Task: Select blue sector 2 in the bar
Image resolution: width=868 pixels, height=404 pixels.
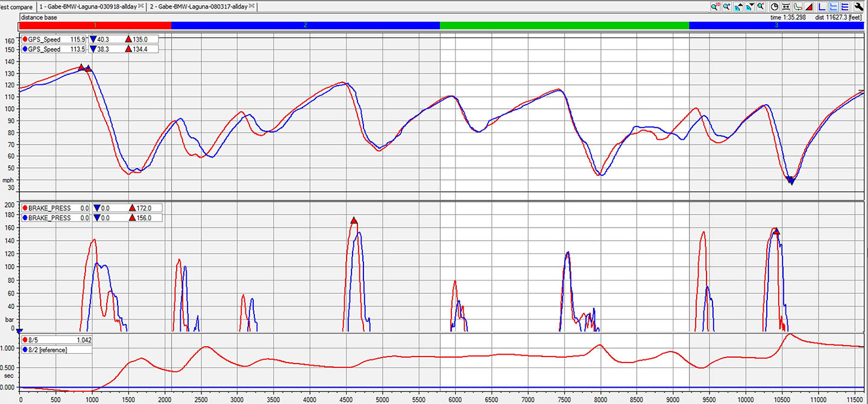Action: [306, 25]
